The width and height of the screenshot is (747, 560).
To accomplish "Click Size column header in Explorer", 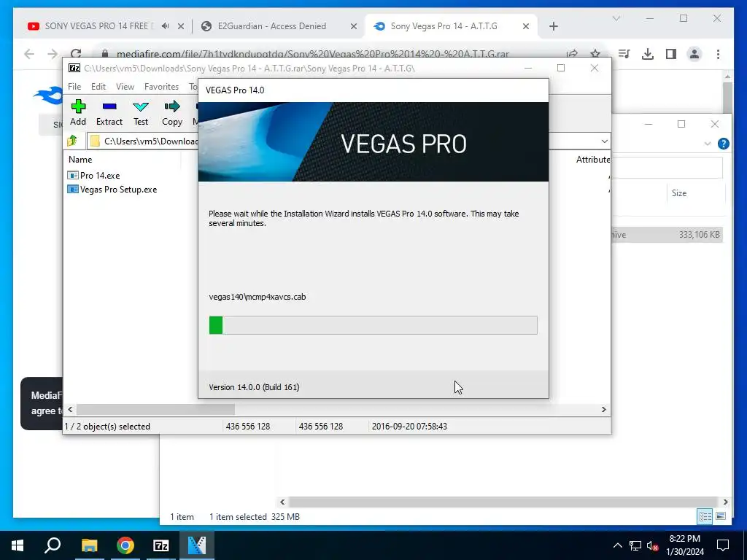I will coord(679,192).
